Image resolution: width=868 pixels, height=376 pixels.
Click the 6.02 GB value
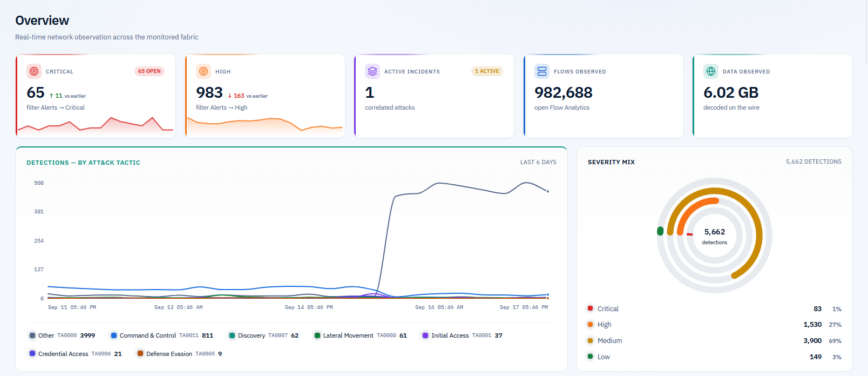[x=731, y=93]
